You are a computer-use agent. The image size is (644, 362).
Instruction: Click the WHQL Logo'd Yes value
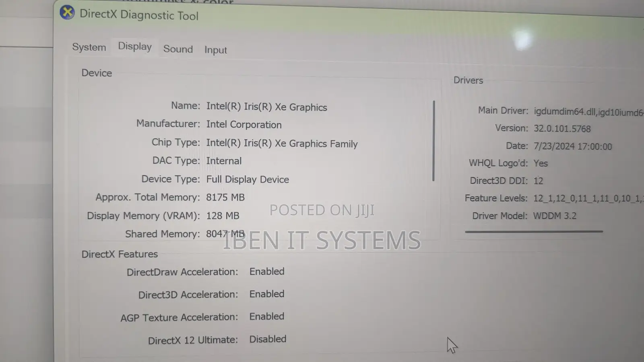coord(541,163)
